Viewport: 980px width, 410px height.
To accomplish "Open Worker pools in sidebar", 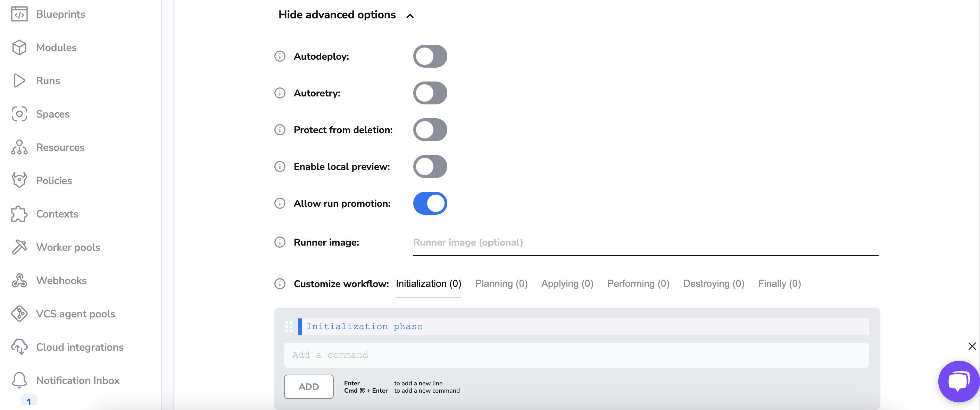I will click(68, 247).
